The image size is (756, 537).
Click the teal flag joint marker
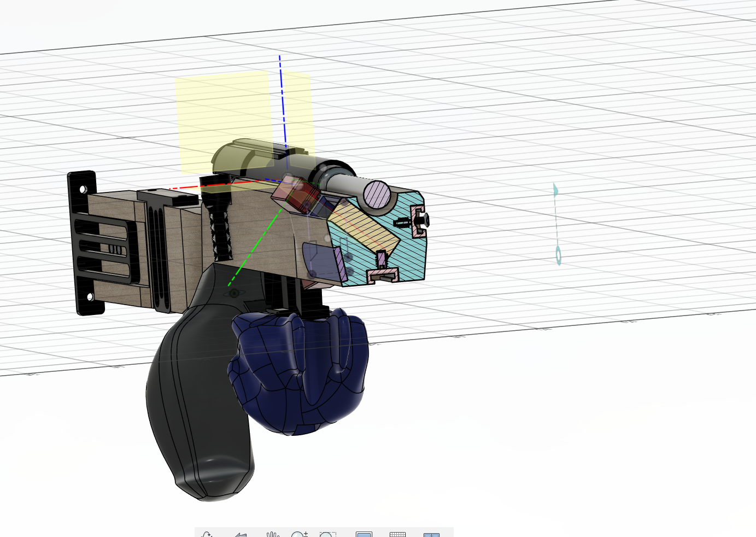(555, 190)
